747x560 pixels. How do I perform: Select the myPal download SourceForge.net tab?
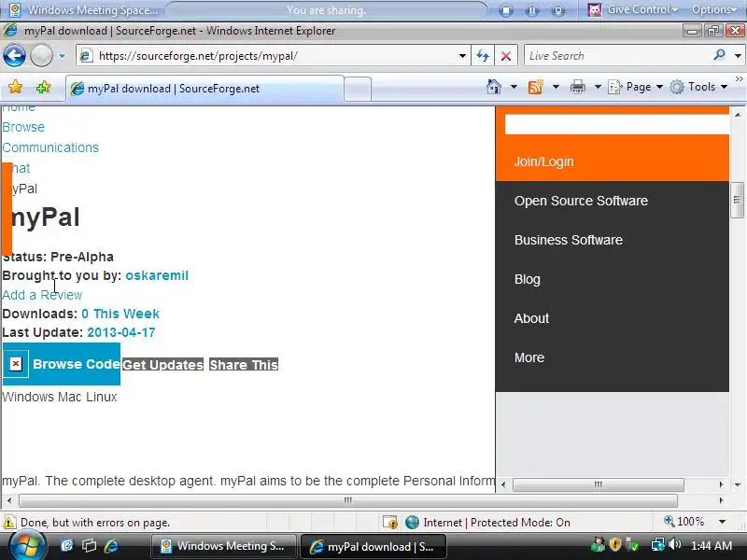click(x=204, y=89)
